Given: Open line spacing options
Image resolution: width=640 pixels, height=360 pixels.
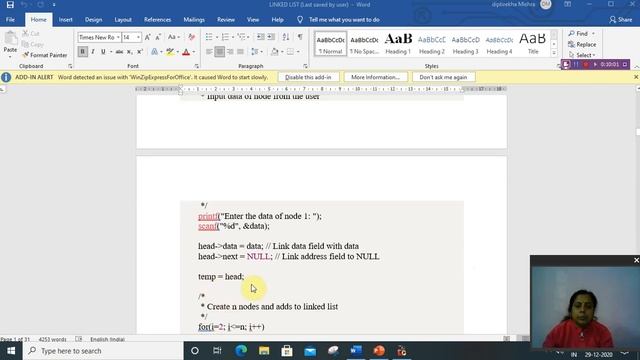Looking at the screenshot, I should pyautogui.click(x=256, y=52).
